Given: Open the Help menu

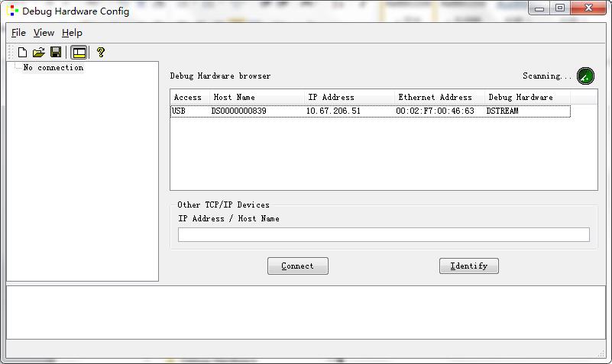Looking at the screenshot, I should point(73,33).
